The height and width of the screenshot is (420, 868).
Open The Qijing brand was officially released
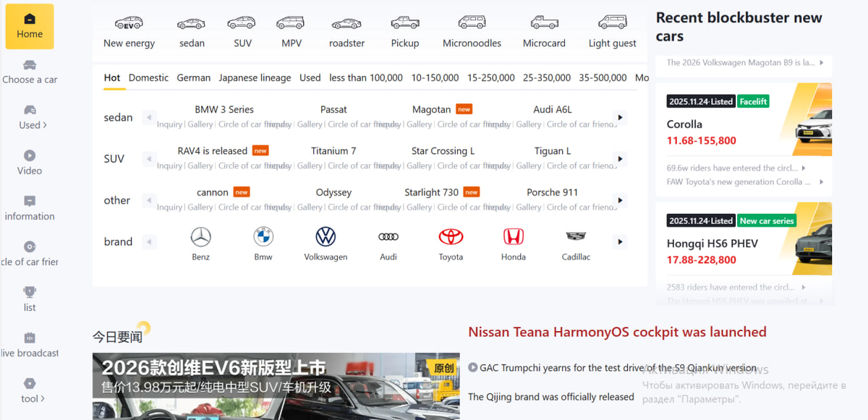(x=551, y=397)
